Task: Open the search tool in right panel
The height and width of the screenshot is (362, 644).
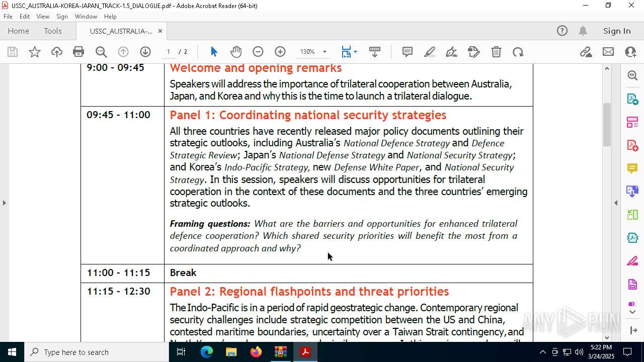Action: pyautogui.click(x=632, y=75)
